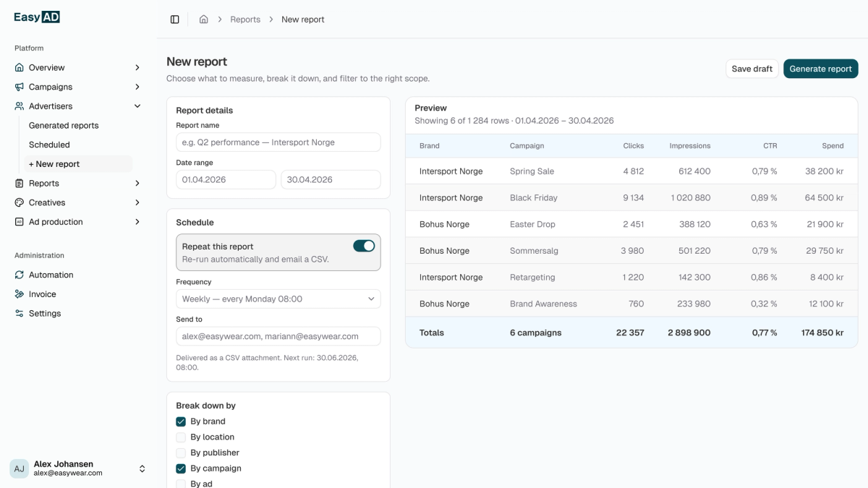Screen dimensions: 868x488
Task: Check By publisher breakdown
Action: [x=181, y=453]
